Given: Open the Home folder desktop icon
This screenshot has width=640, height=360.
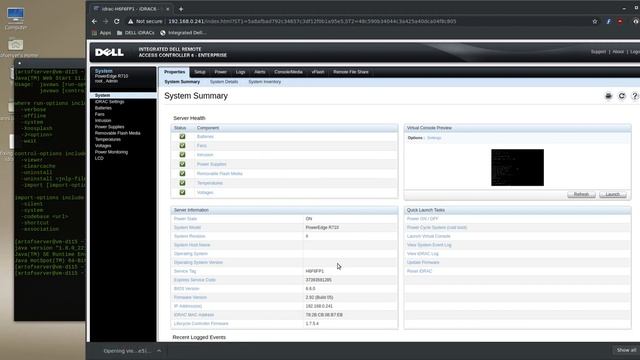Looking at the screenshot, I should point(16,48).
